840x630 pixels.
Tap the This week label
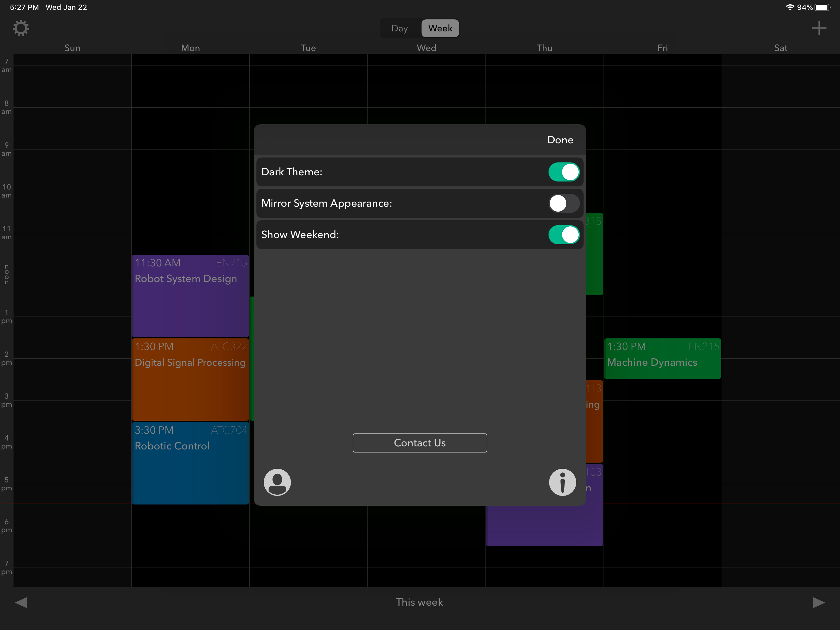[x=419, y=602]
